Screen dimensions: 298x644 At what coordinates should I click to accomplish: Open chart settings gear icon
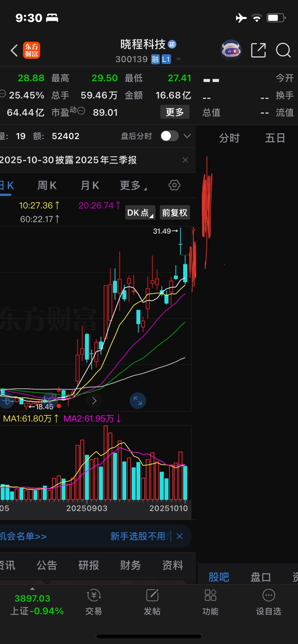(x=174, y=185)
